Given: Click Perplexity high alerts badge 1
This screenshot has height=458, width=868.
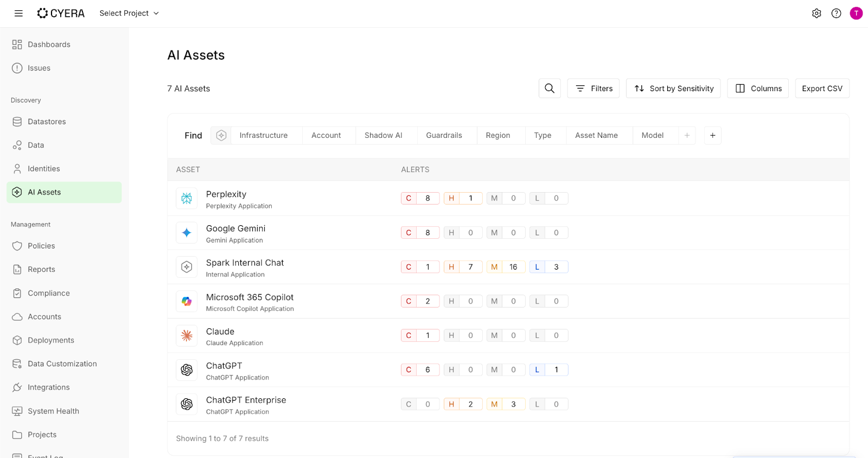Looking at the screenshot, I should (463, 198).
